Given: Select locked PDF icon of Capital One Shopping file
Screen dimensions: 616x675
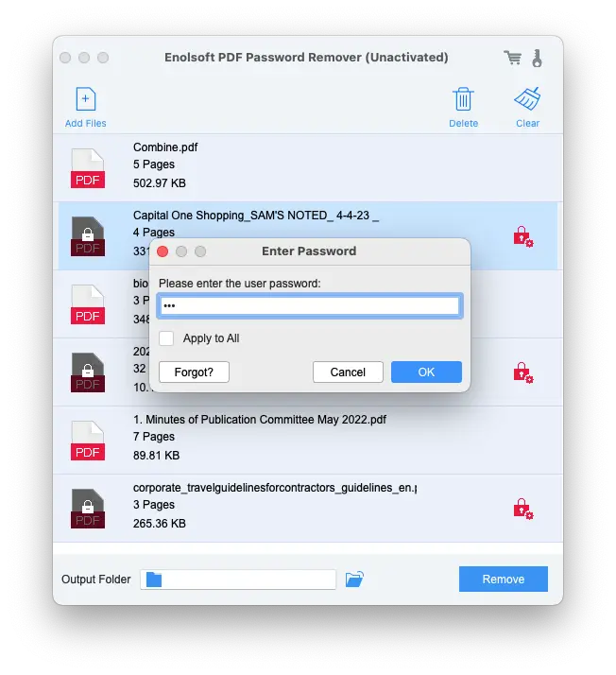Looking at the screenshot, I should 88,236.
